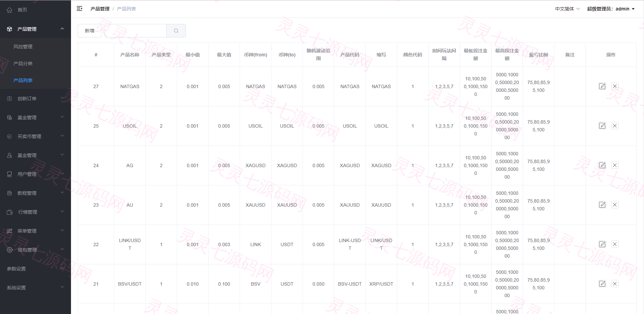Collapse the 产品管理 sidebar section
644x314 pixels.
[35, 29]
